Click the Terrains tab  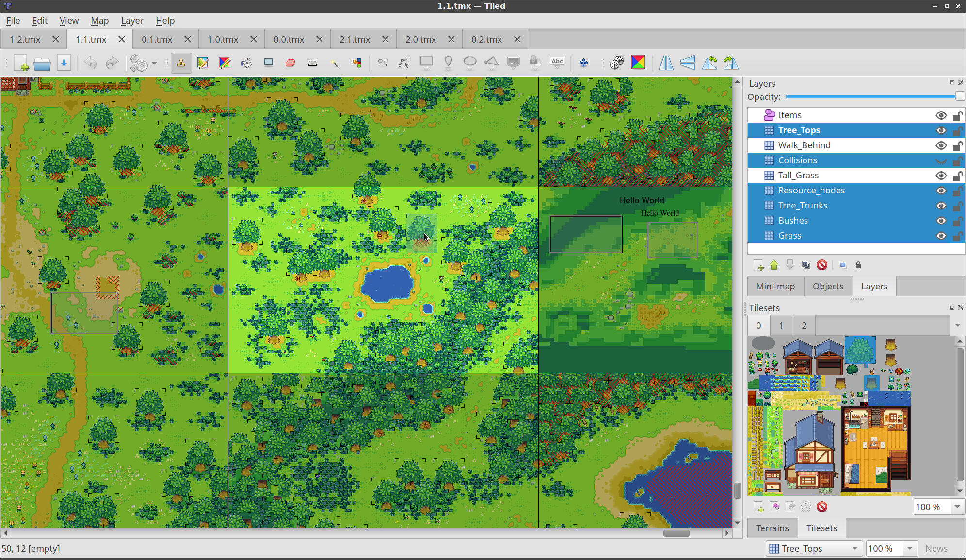pos(773,528)
